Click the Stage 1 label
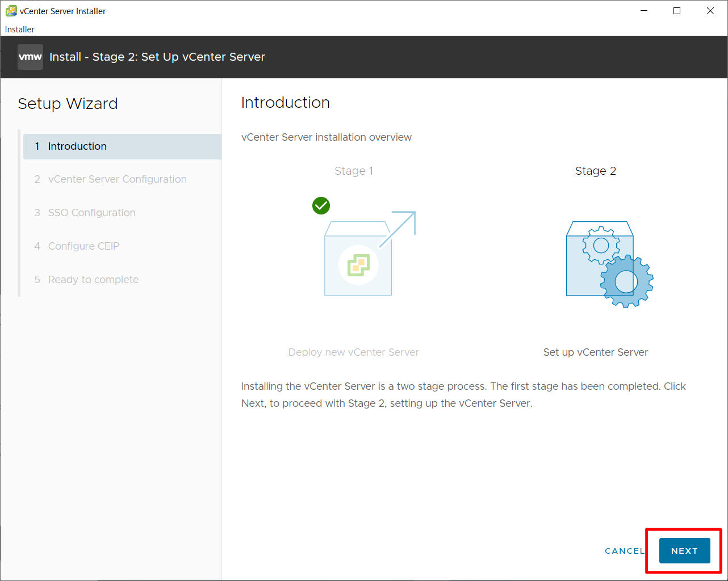The height and width of the screenshot is (581, 728). [x=354, y=171]
